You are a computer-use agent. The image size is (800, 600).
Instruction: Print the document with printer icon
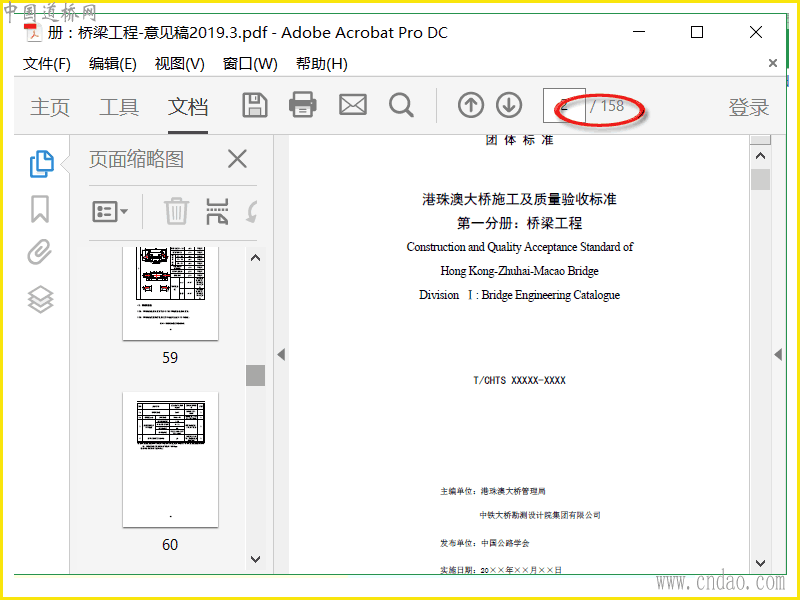303,105
